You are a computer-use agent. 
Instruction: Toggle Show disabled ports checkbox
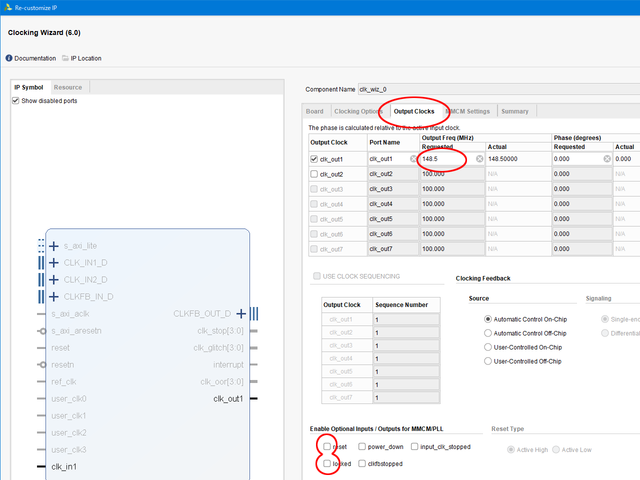coord(16,101)
